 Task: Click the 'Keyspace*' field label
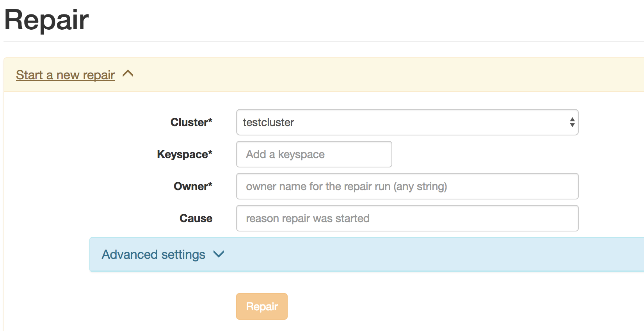(x=185, y=155)
